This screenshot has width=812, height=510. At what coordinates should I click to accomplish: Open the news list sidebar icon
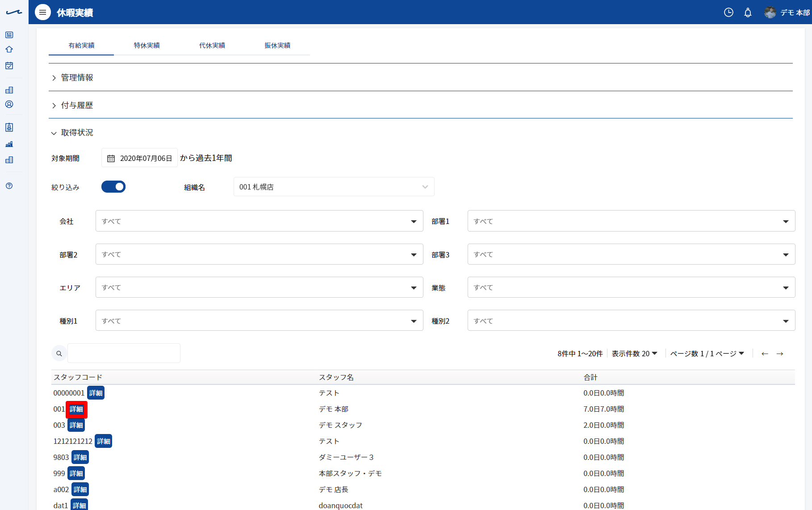[9, 35]
